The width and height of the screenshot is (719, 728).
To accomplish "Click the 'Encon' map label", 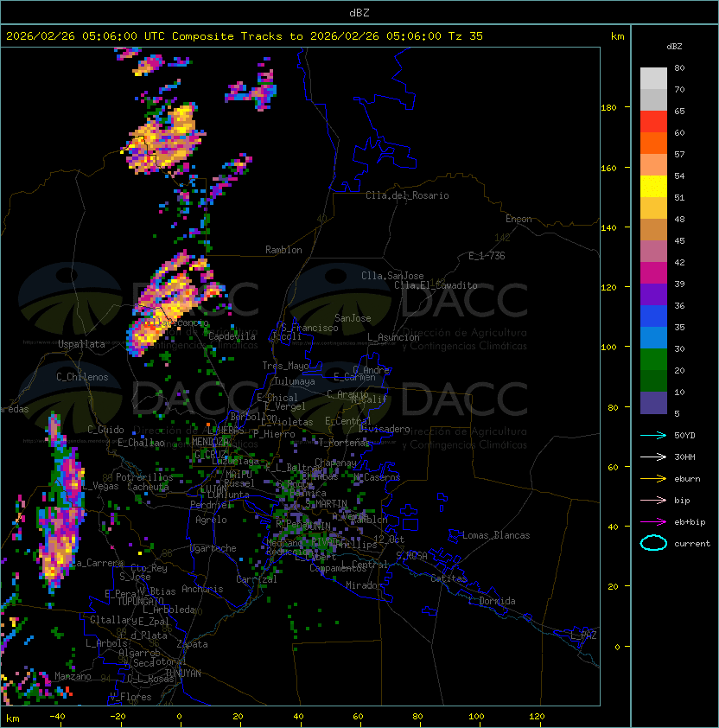I will tap(519, 219).
